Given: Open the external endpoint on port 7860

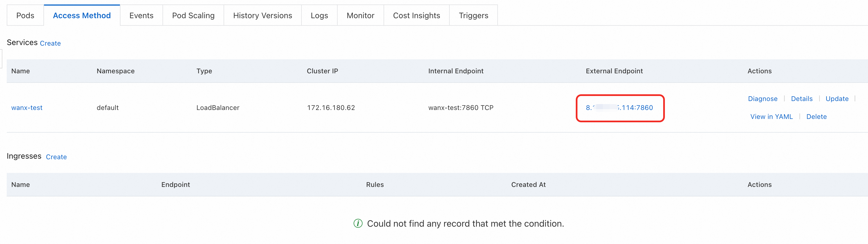Looking at the screenshot, I should coord(619,108).
